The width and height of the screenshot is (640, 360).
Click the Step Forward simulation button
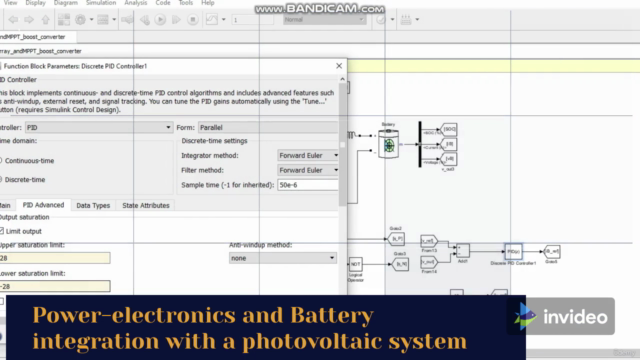pyautogui.click(x=176, y=19)
